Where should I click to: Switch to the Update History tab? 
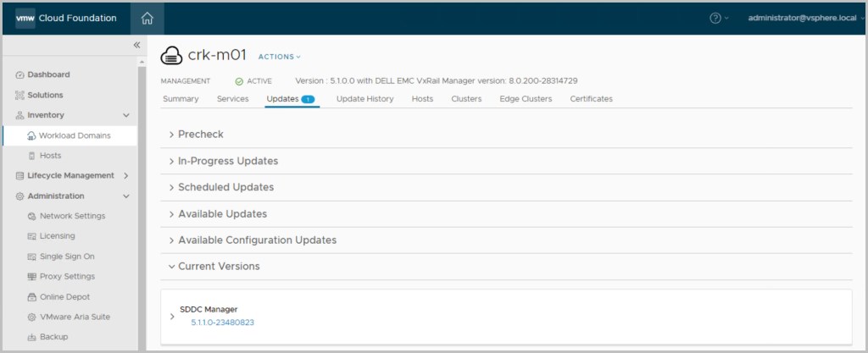tap(364, 99)
